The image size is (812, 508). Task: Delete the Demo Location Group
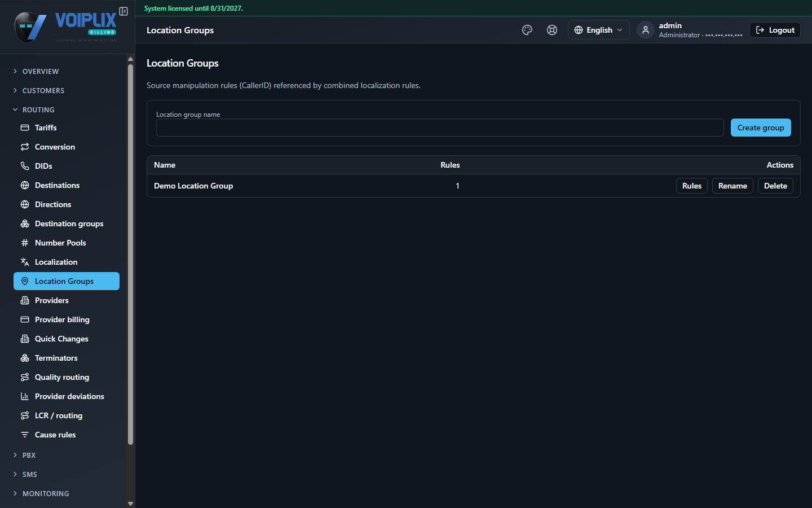(x=775, y=186)
